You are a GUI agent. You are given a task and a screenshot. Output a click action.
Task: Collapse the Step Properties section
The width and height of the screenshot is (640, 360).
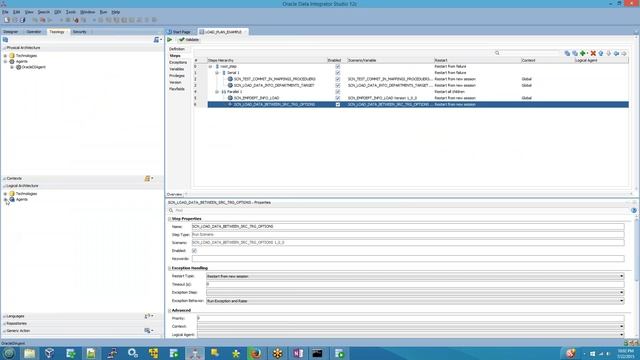[170, 219]
